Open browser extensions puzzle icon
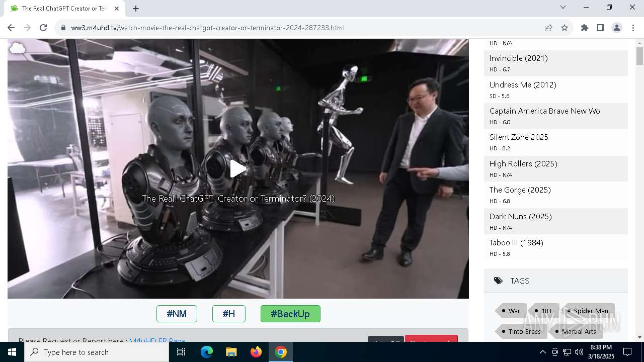 (585, 28)
